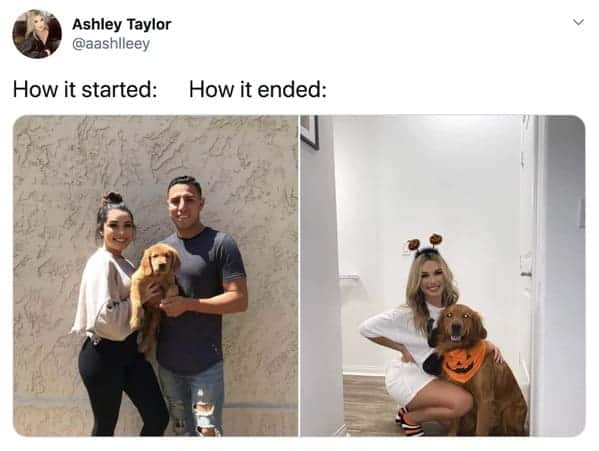Click the pumpkin antenna headband

click(426, 244)
